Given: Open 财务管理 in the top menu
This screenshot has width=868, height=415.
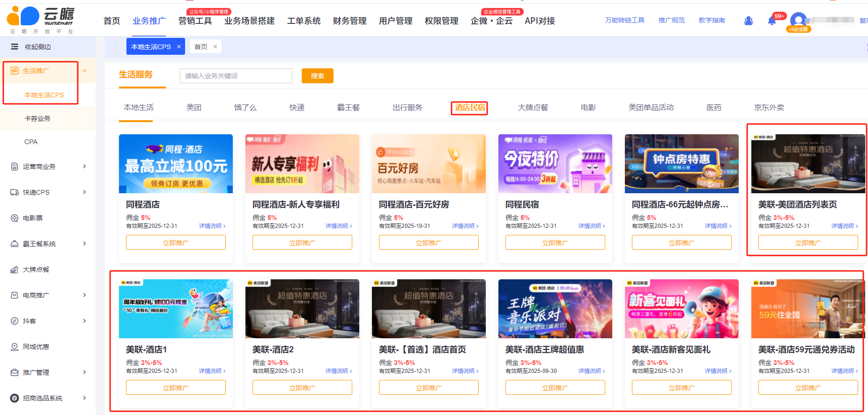Looking at the screenshot, I should click(349, 21).
